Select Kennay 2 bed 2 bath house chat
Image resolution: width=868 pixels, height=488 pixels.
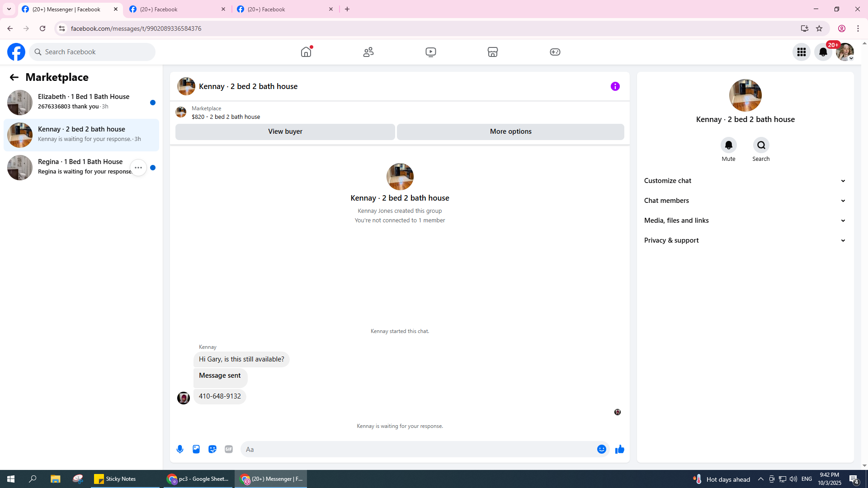click(x=81, y=135)
